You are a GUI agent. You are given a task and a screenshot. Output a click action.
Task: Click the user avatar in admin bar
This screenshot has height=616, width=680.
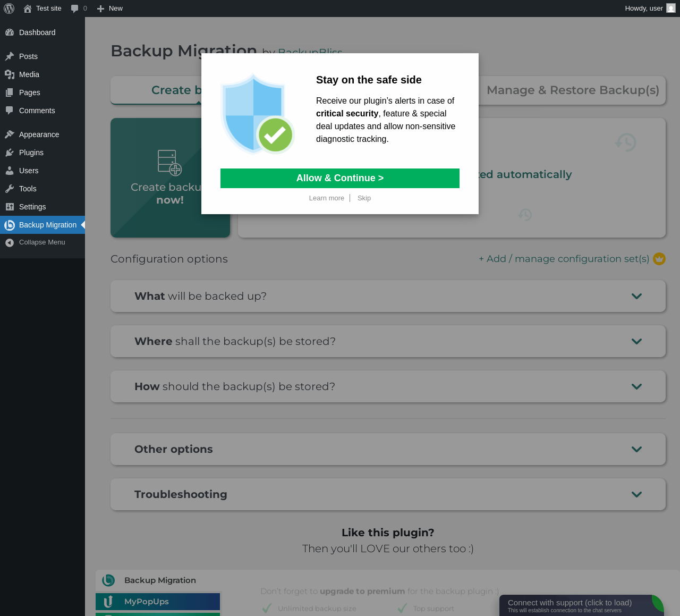[671, 9]
